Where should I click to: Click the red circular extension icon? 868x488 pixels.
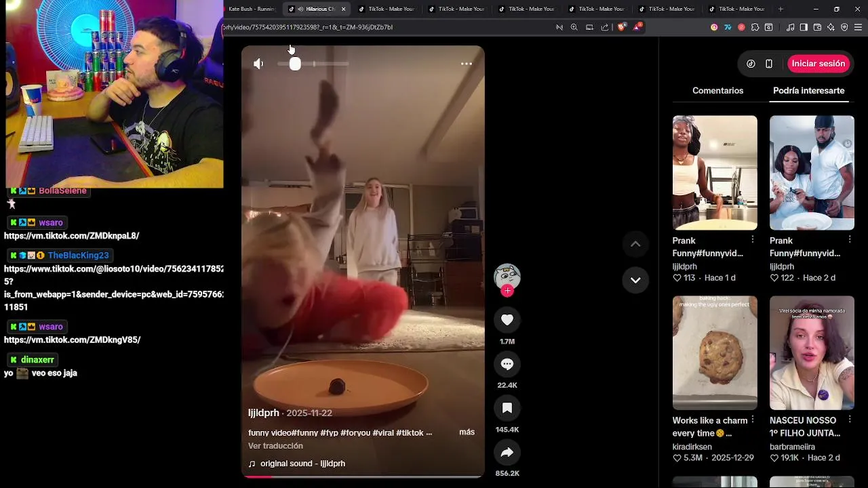(741, 27)
